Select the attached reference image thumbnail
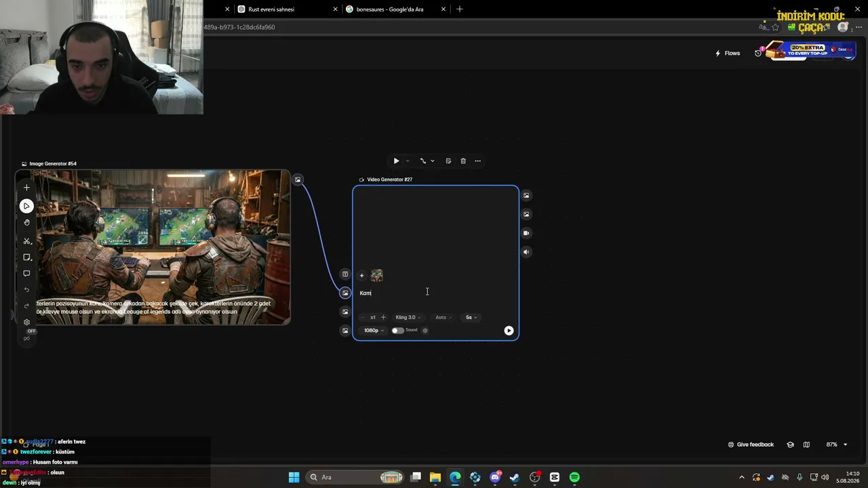Viewport: 868px width, 488px height. pos(377,275)
